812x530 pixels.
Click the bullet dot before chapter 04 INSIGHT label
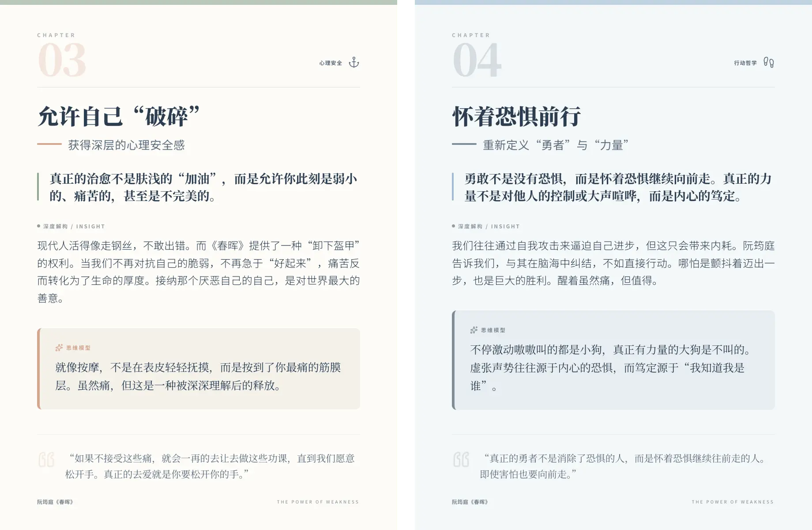[x=454, y=226]
